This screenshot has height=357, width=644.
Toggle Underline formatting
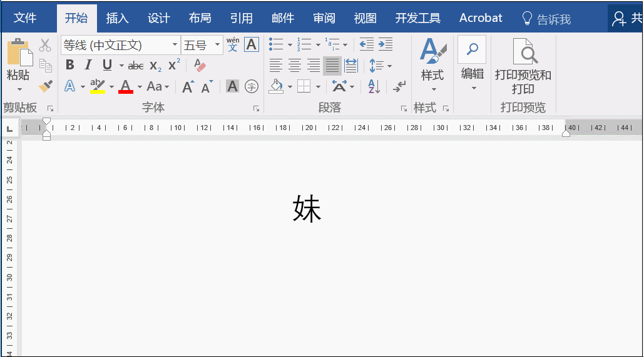(x=107, y=65)
